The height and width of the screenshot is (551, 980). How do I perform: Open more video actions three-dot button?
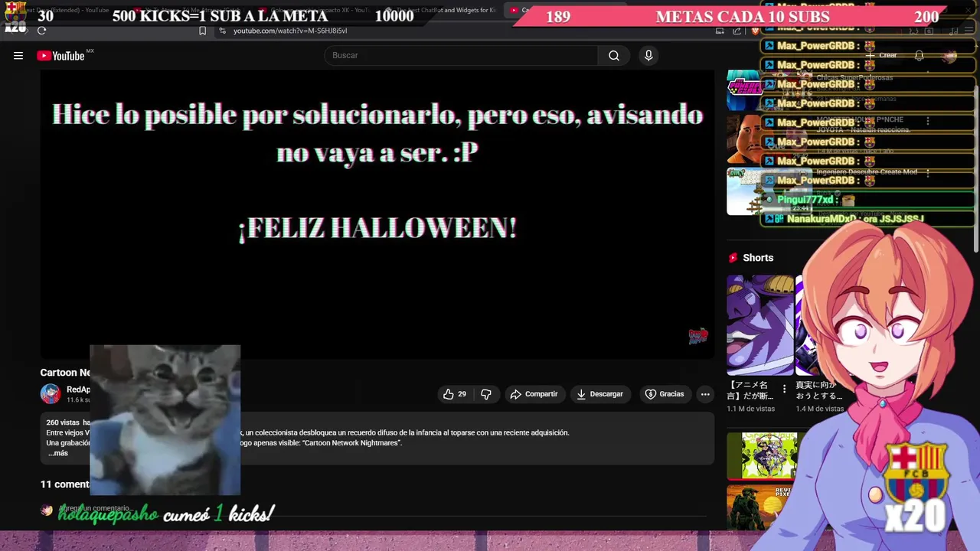pyautogui.click(x=705, y=394)
